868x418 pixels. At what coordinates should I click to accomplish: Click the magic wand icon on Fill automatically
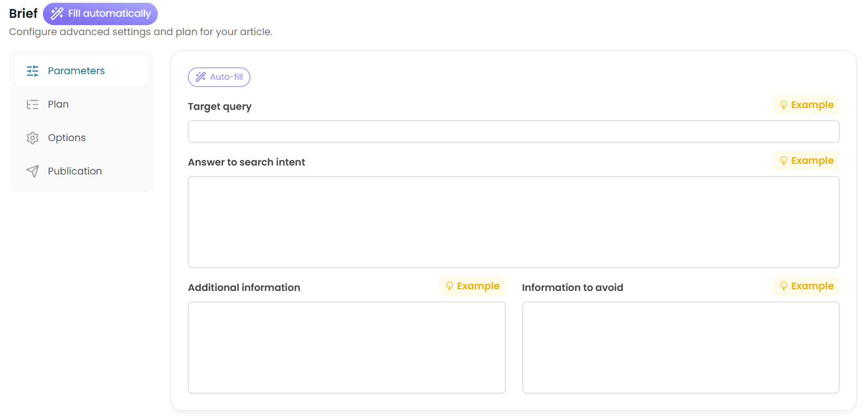click(x=56, y=13)
